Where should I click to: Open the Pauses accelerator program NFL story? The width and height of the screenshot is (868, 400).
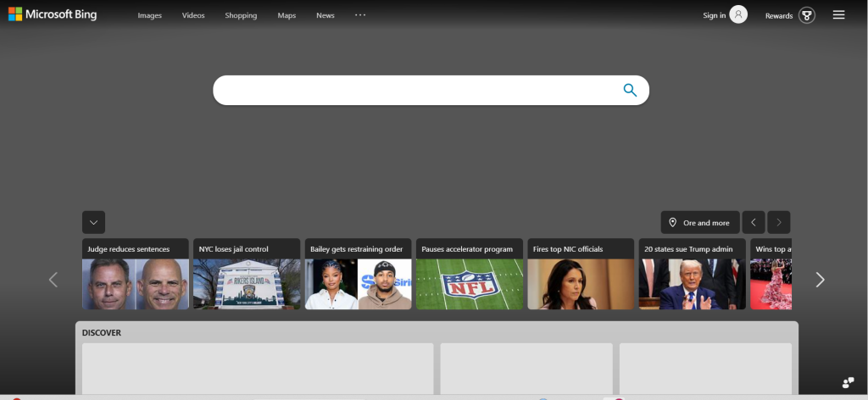(x=470, y=274)
